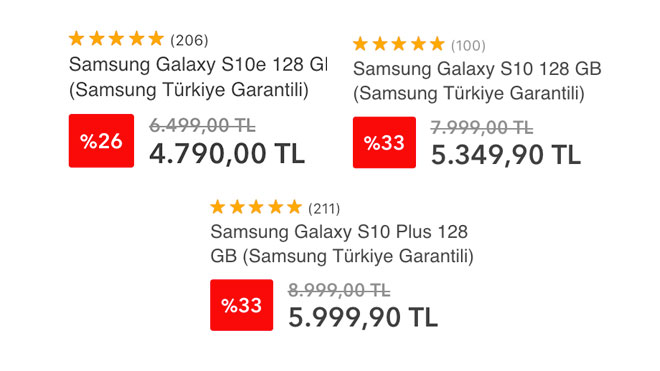This screenshot has width=660, height=371.
Task: Click the %33 badge beside 5.349,90 TL
Action: pyautogui.click(x=384, y=142)
